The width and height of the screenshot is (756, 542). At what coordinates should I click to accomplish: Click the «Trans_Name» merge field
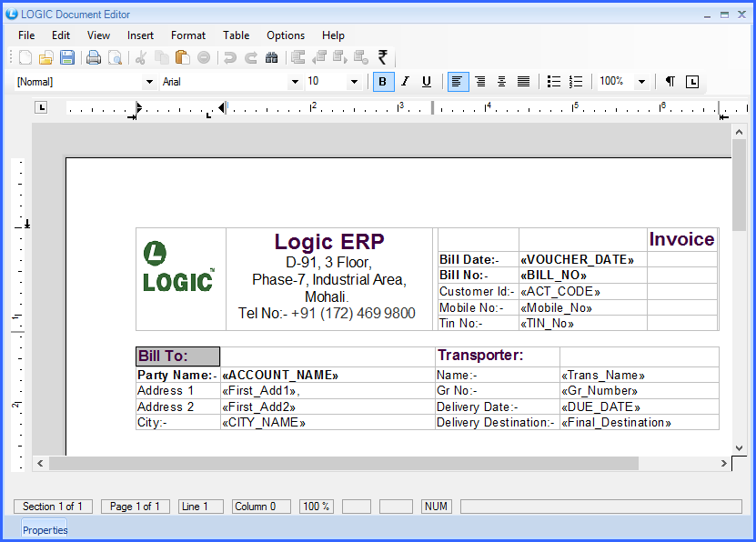pyautogui.click(x=602, y=376)
